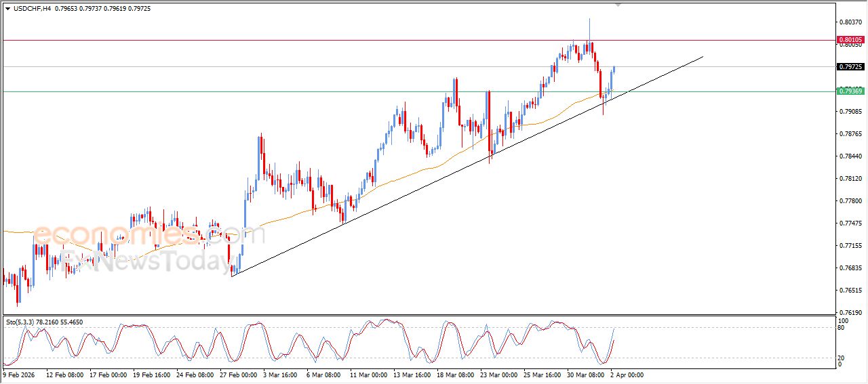Click the 23 Mar 00:00 time label
Image resolution: width=868 pixels, height=384 pixels.
[499, 375]
